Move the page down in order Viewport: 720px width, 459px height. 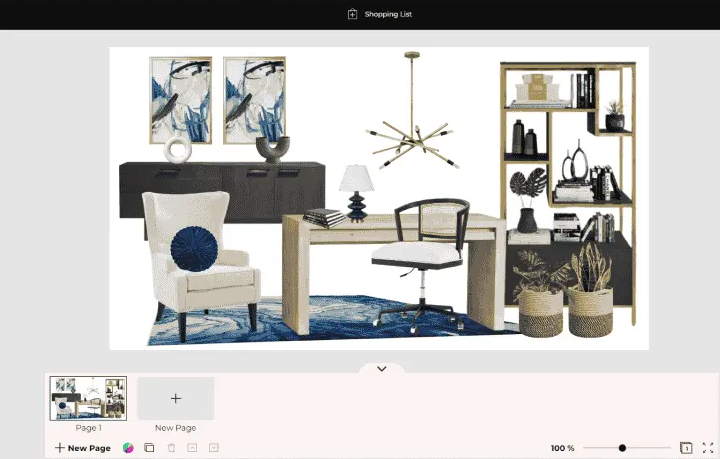[213, 448]
